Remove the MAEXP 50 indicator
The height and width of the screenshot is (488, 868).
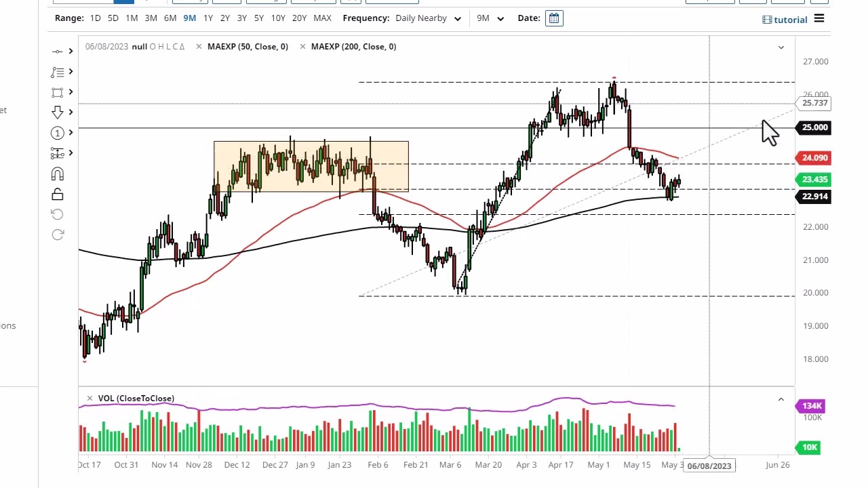pos(199,46)
